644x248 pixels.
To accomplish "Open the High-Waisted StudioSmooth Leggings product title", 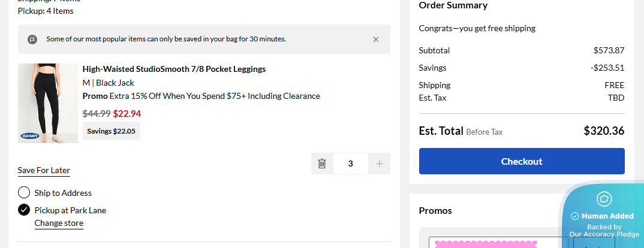I will pos(174,69).
